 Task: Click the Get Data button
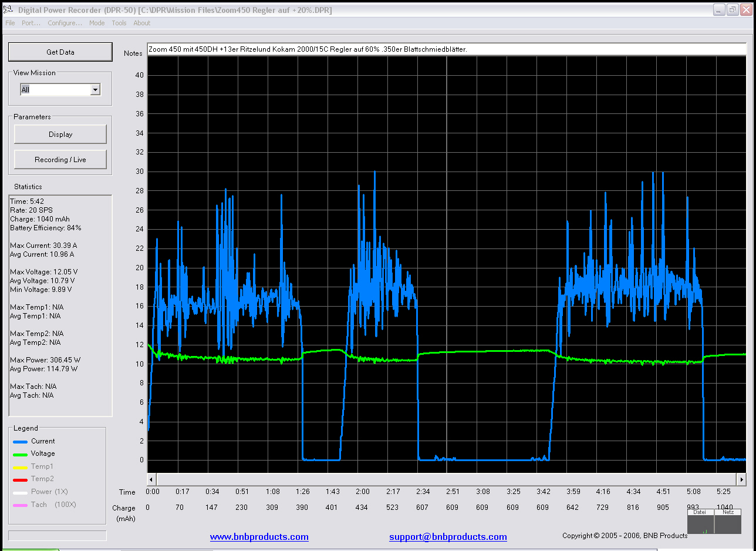coord(60,52)
